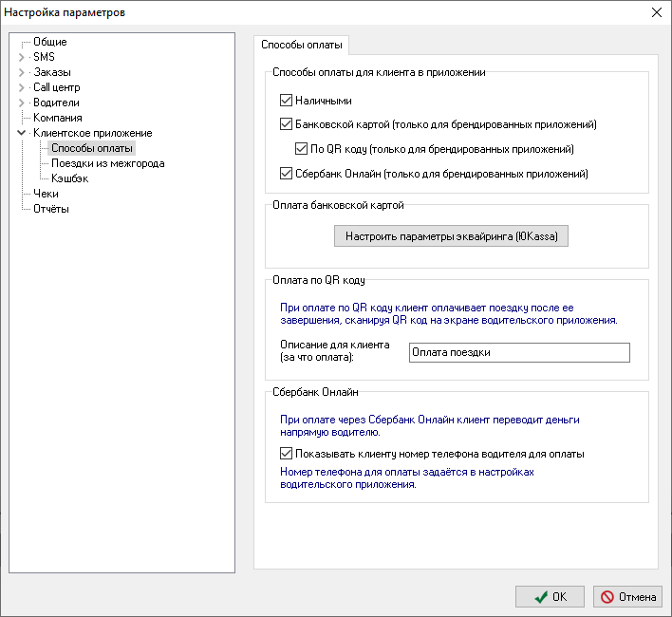
Task: Click the Описание для клиента text field
Action: pos(518,352)
